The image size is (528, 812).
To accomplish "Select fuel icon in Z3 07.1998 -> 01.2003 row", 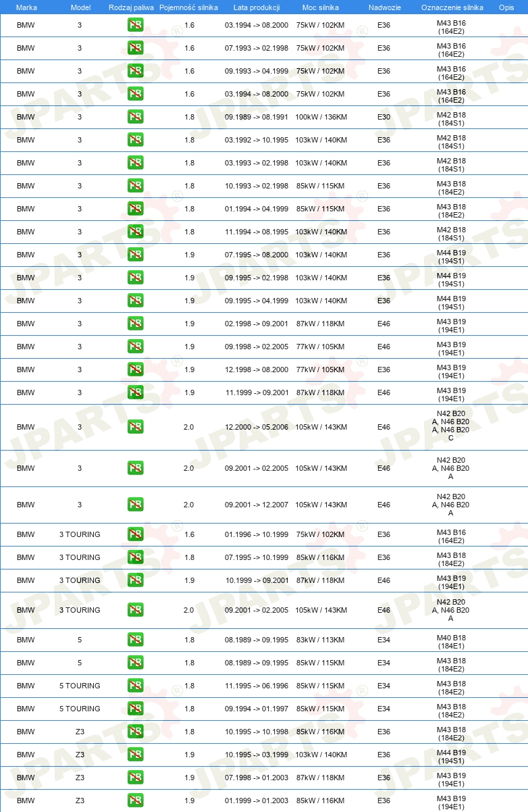I will 135,778.
